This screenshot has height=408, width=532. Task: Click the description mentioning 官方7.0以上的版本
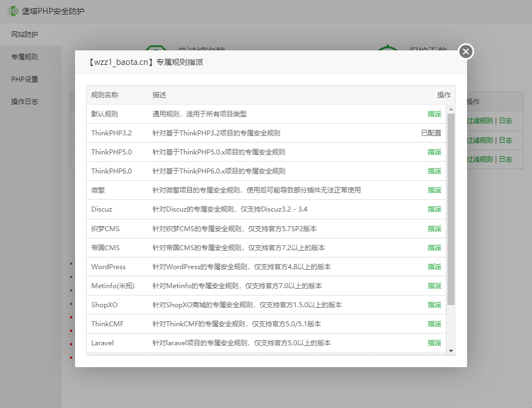click(237, 285)
